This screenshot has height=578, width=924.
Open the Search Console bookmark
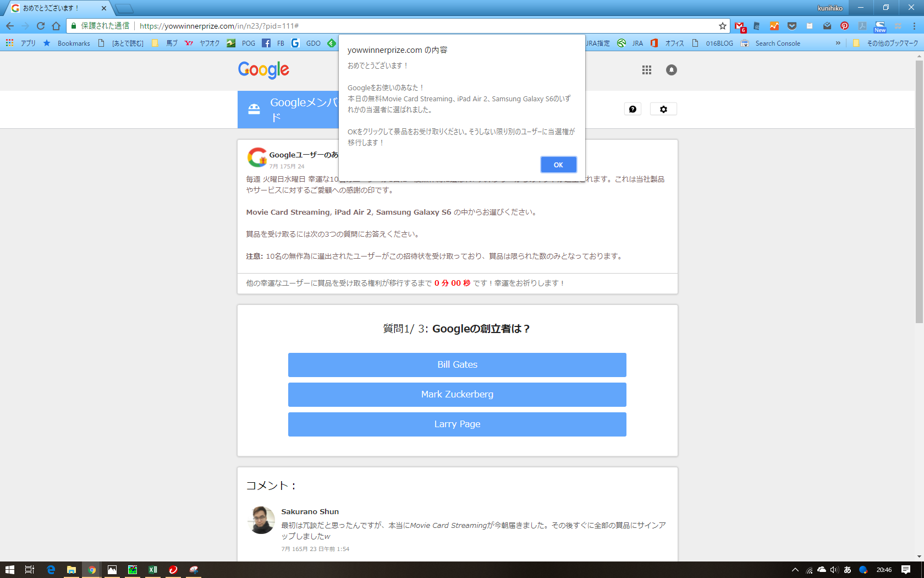click(x=770, y=43)
